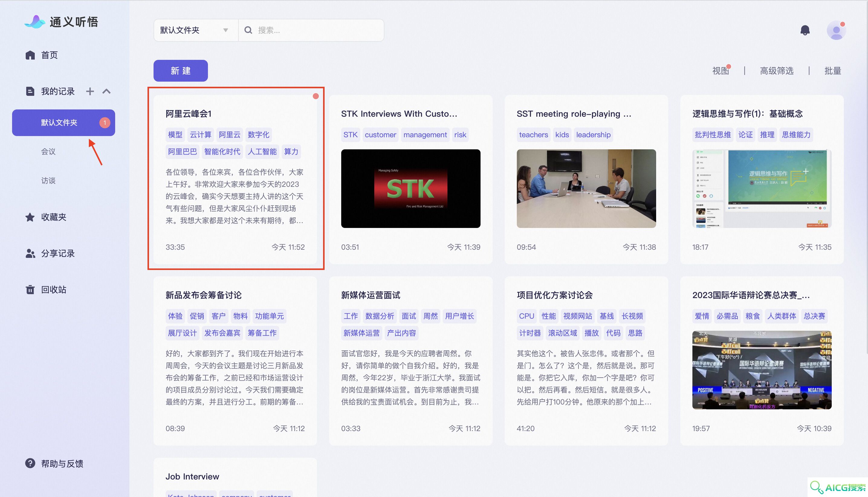
Task: Click the 云计算 tag
Action: click(200, 135)
